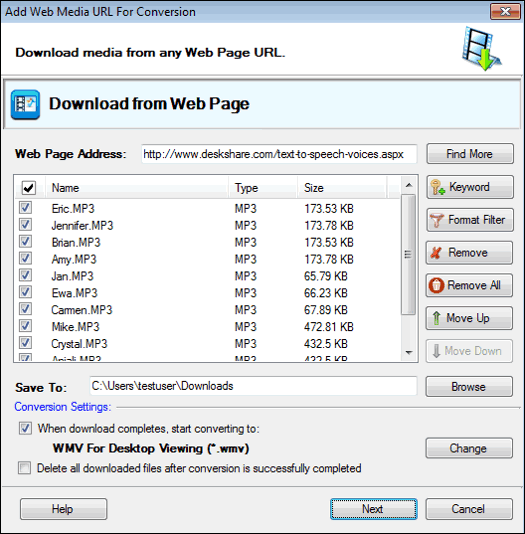
Task: Click the Move Up green arrow icon
Action: (436, 318)
